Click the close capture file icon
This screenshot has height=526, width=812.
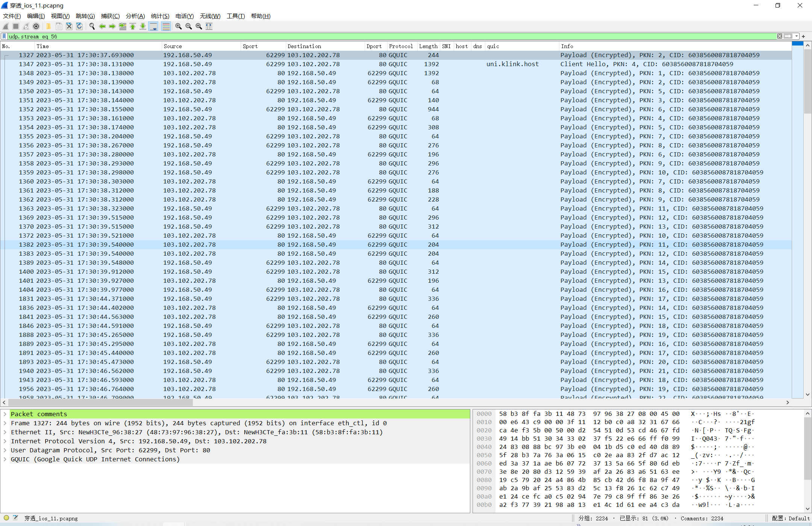coord(69,26)
